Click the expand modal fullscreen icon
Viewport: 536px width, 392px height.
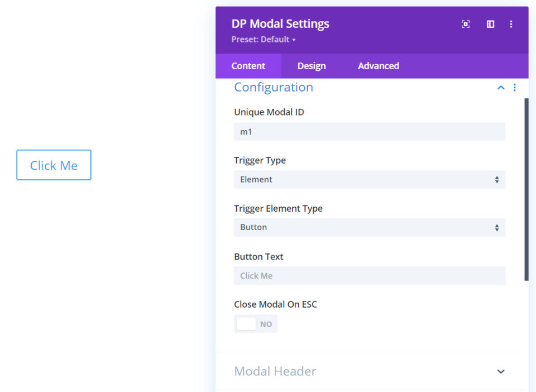click(x=466, y=24)
